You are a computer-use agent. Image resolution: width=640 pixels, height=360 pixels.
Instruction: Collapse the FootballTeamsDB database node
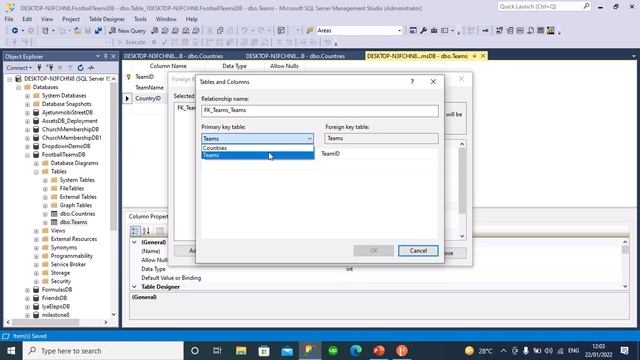click(27, 155)
